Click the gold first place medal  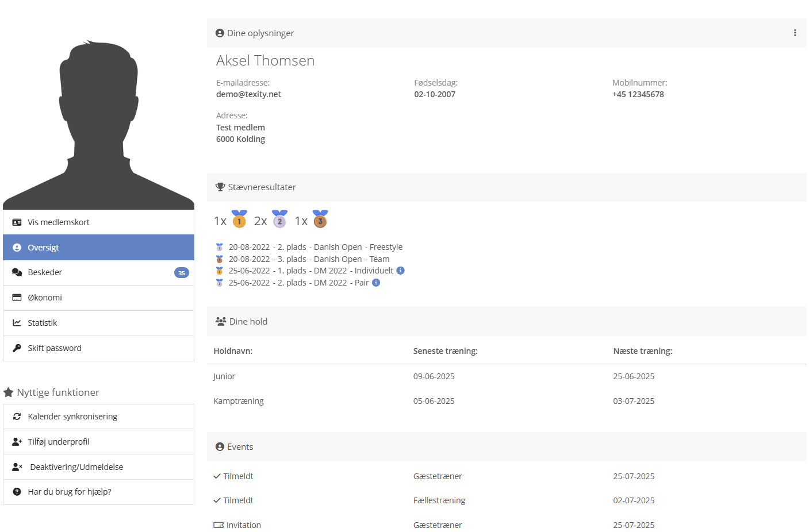pos(239,219)
